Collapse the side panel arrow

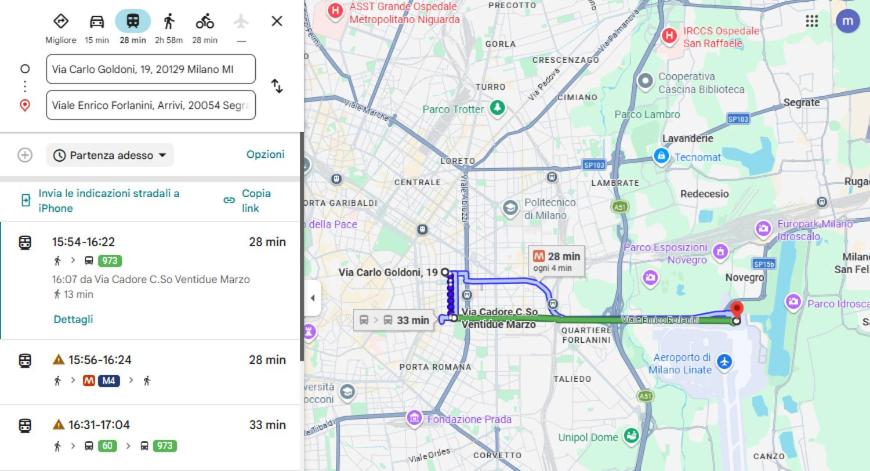point(312,298)
